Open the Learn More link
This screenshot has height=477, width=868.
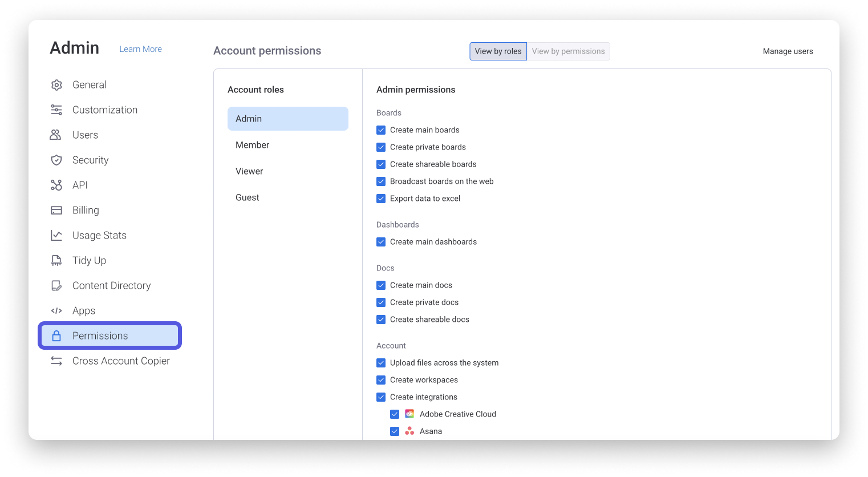141,49
